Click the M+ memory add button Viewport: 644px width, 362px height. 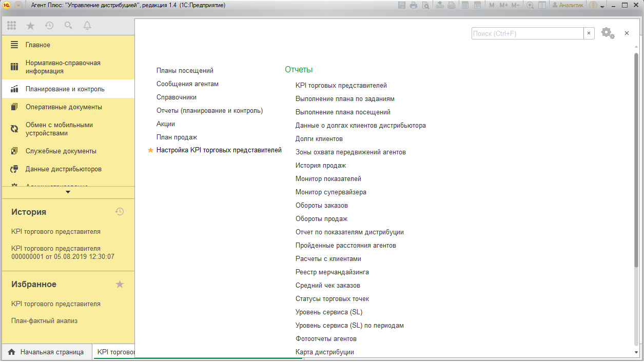(503, 5)
